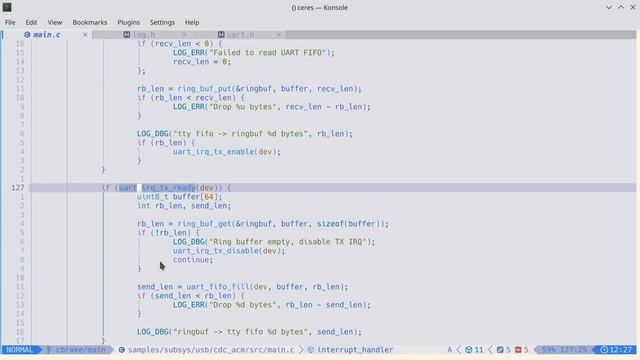This screenshot has height=360, width=640.
Task: Click the "int rb_len, send_len;" declaration line
Action: (184, 206)
